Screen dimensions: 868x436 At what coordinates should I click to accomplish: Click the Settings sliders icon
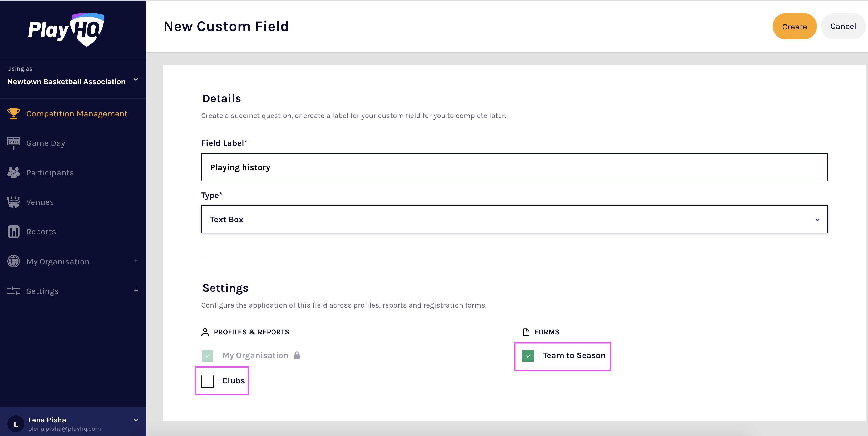(13, 290)
